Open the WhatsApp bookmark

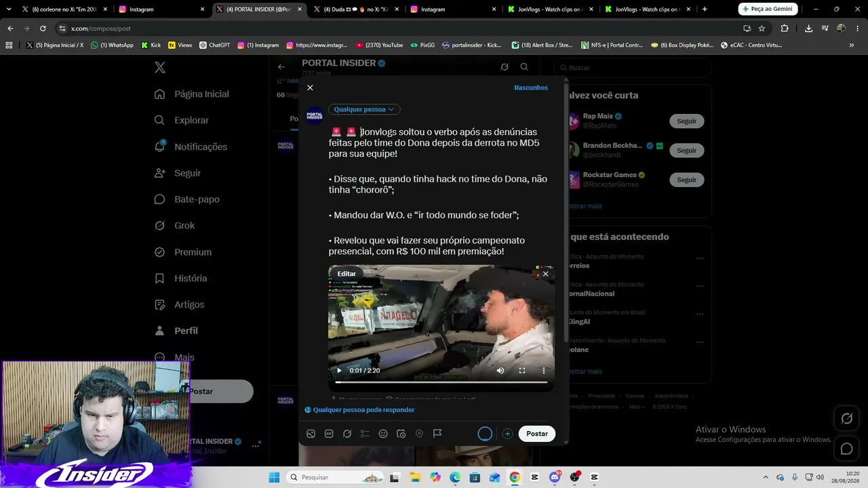[x=113, y=45]
